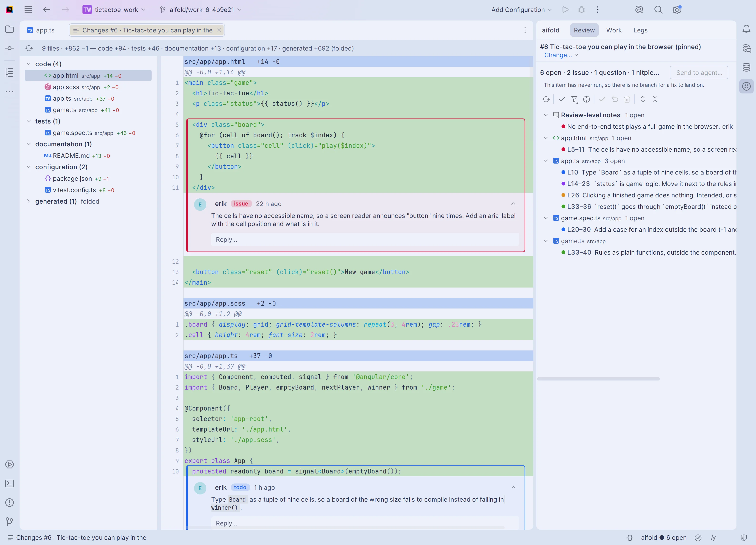
Task: Close the Changes #6 tab
Action: point(219,30)
